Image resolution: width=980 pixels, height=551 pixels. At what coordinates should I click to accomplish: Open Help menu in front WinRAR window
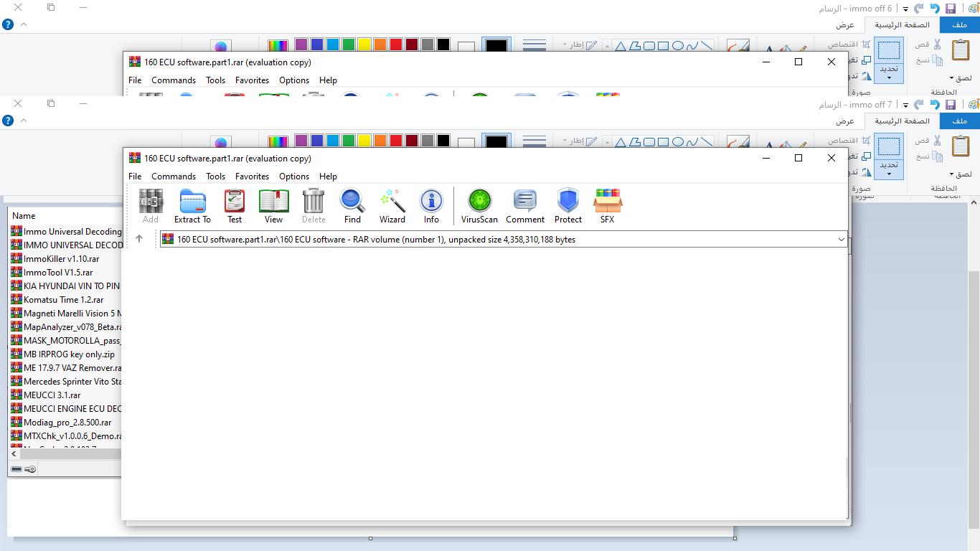328,176
